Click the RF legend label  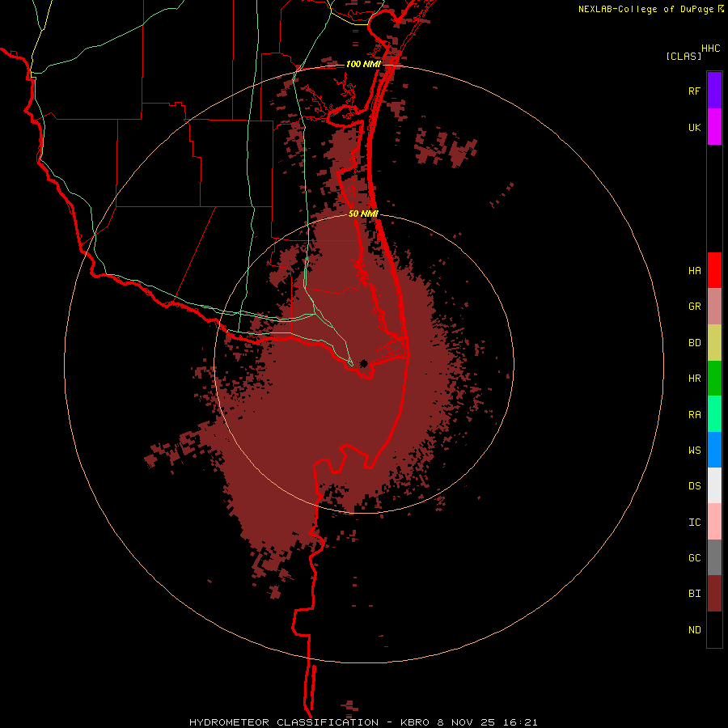pos(694,91)
